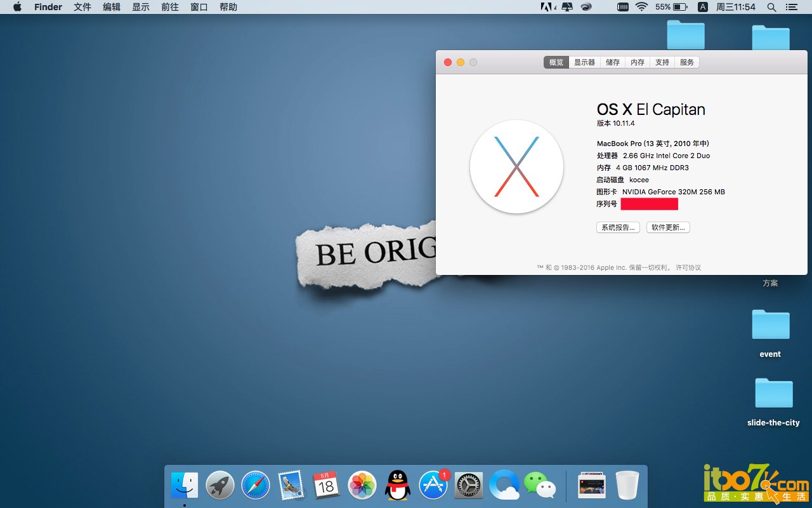812x508 pixels.
Task: Open the 许可协议 link
Action: coord(688,268)
